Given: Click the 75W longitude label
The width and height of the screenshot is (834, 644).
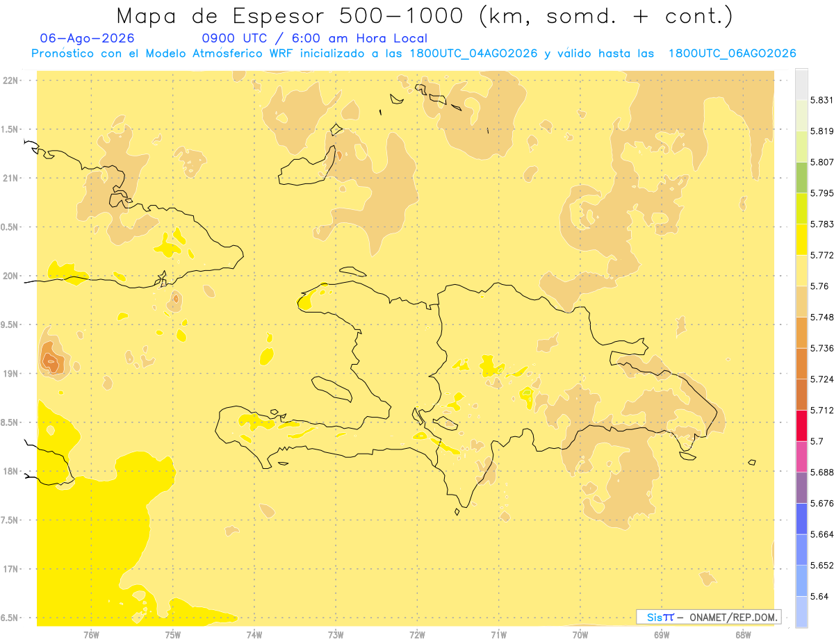Looking at the screenshot, I should pyautogui.click(x=173, y=635).
